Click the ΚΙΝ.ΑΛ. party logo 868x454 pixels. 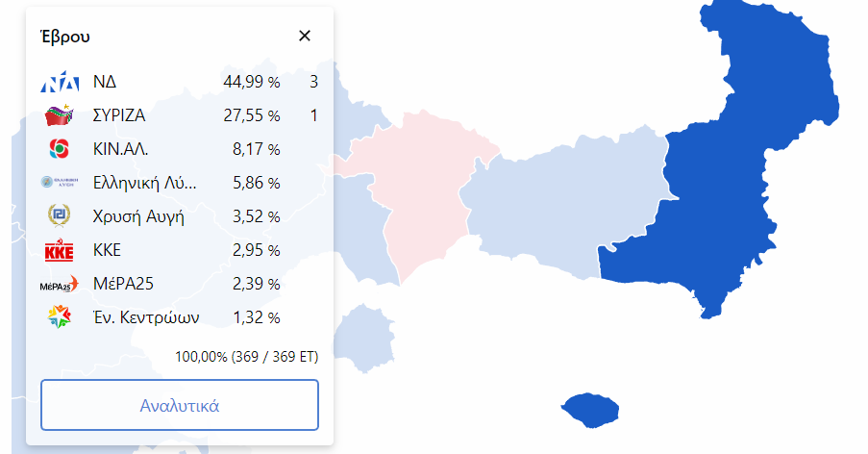coord(59,149)
